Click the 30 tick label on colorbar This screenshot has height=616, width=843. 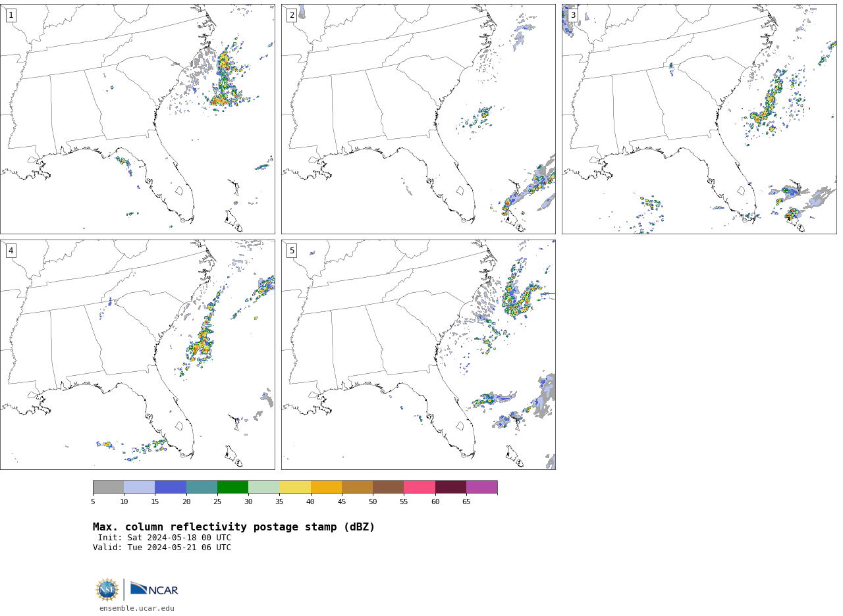[248, 502]
